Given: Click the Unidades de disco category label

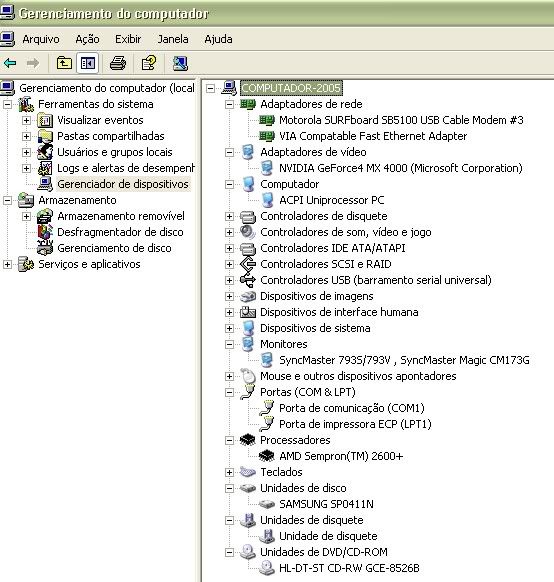Looking at the screenshot, I should pyautogui.click(x=303, y=488).
